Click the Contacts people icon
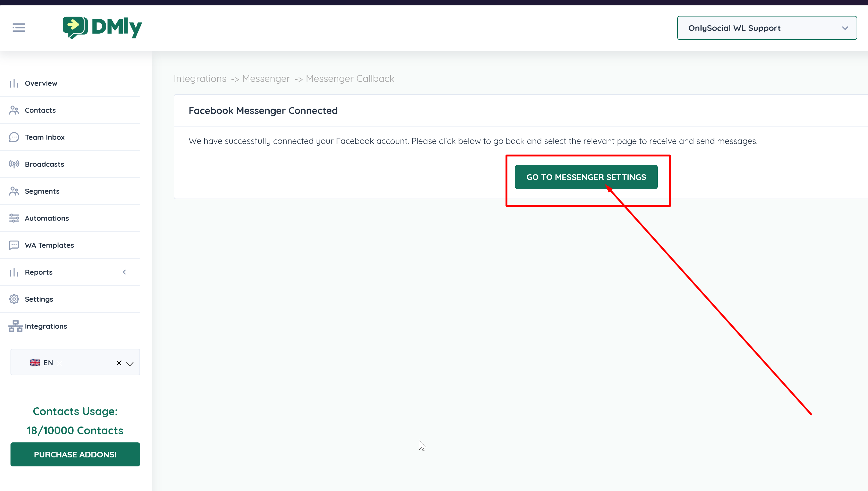Screen dimensions: 868x491 tap(14, 110)
